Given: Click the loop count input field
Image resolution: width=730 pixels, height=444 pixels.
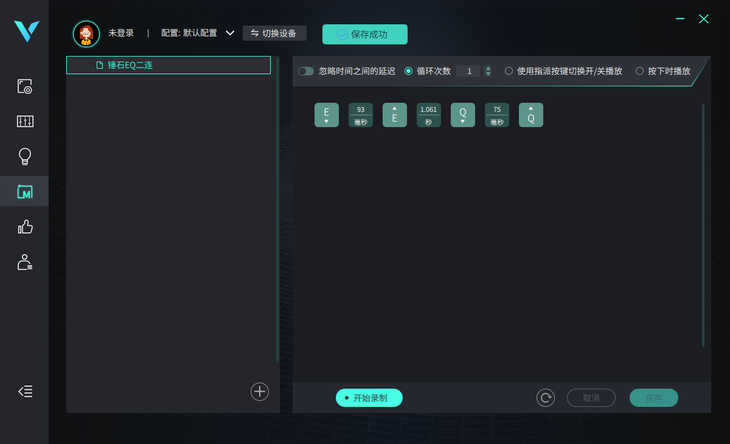Looking at the screenshot, I should 469,71.
